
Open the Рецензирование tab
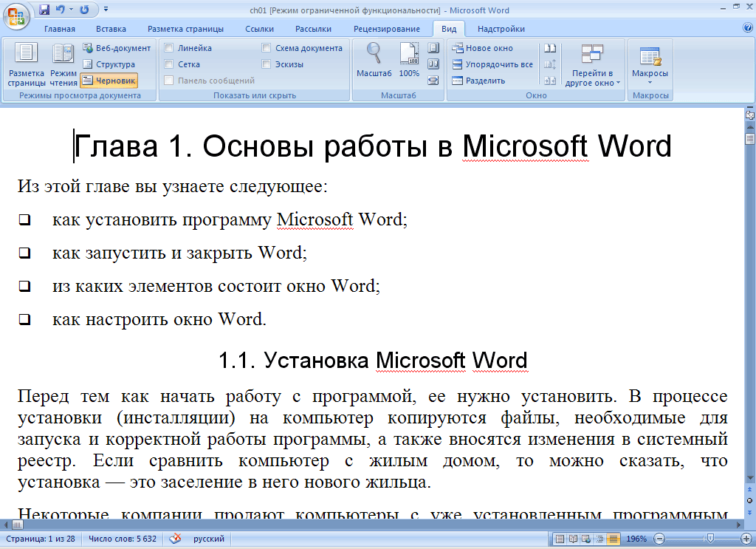(387, 29)
